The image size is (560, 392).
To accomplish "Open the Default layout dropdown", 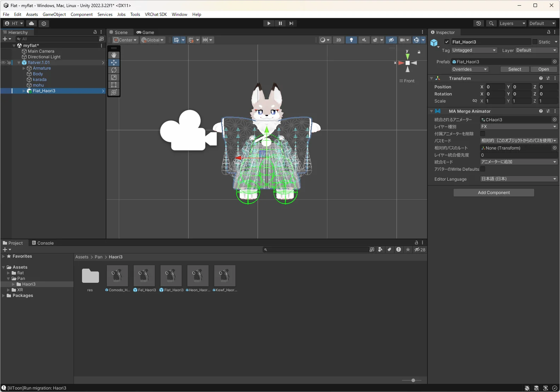I will pyautogui.click(x=542, y=23).
